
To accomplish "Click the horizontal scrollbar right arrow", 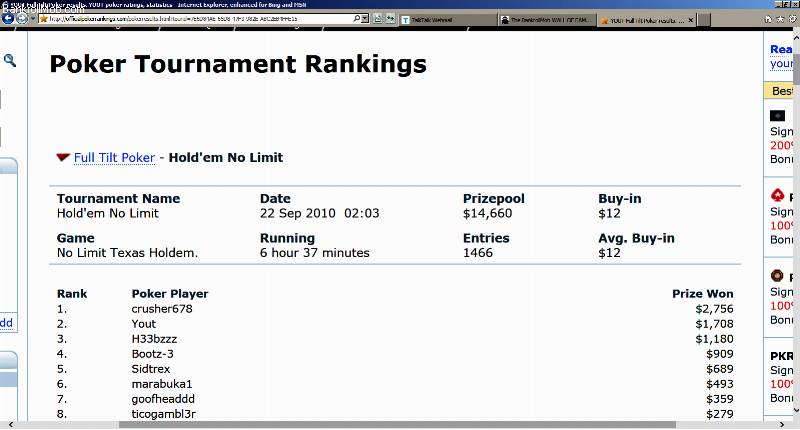I will point(782,424).
